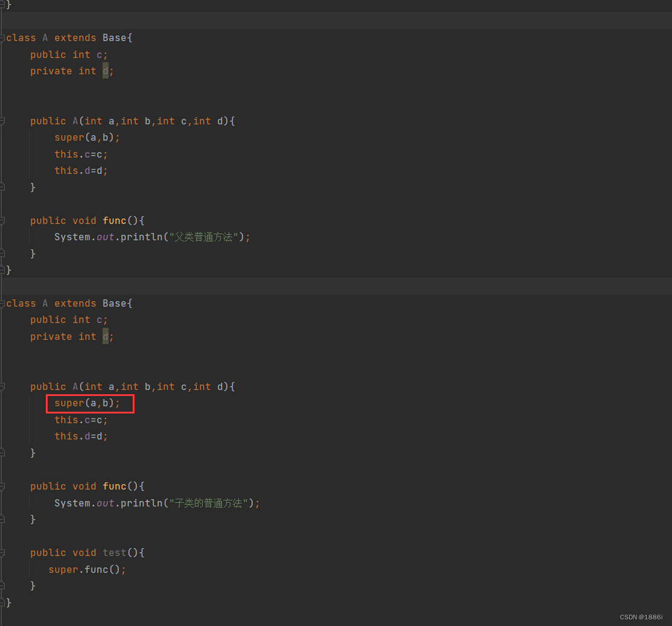Click "this.d=d;" in the first class A constructor

pos(81,171)
